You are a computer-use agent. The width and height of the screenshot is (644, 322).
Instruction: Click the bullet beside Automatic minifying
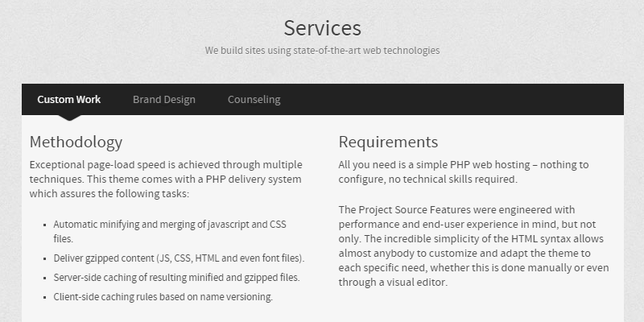[43, 225]
